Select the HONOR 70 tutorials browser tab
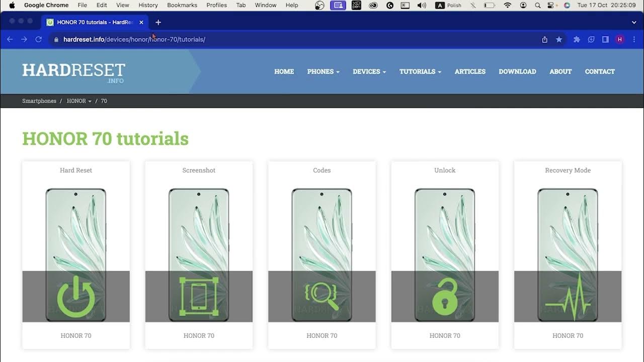The width and height of the screenshot is (644, 362). pyautogui.click(x=95, y=22)
